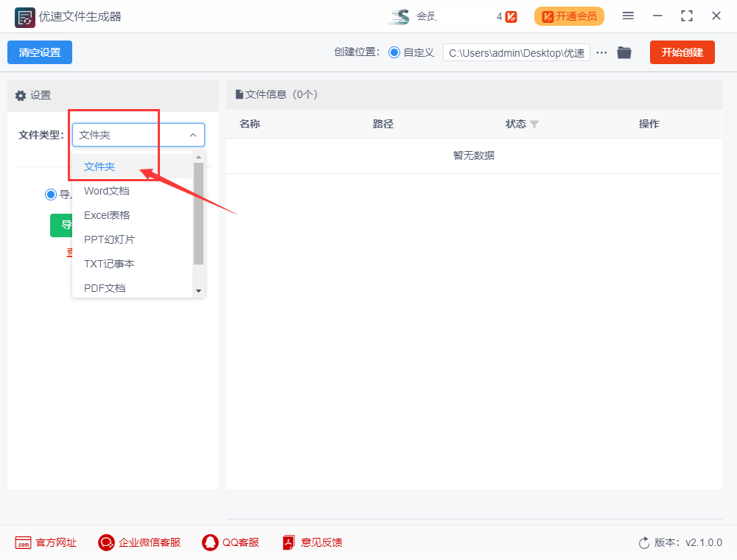This screenshot has width=737, height=560.
Task: Select PPT幻灯片 in the dropdown list
Action: (109, 239)
